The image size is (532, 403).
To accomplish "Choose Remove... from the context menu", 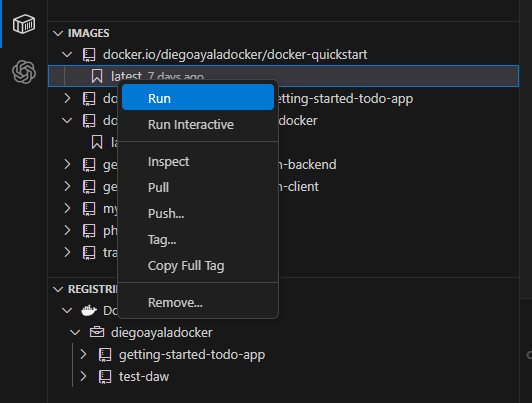I will 198,303.
